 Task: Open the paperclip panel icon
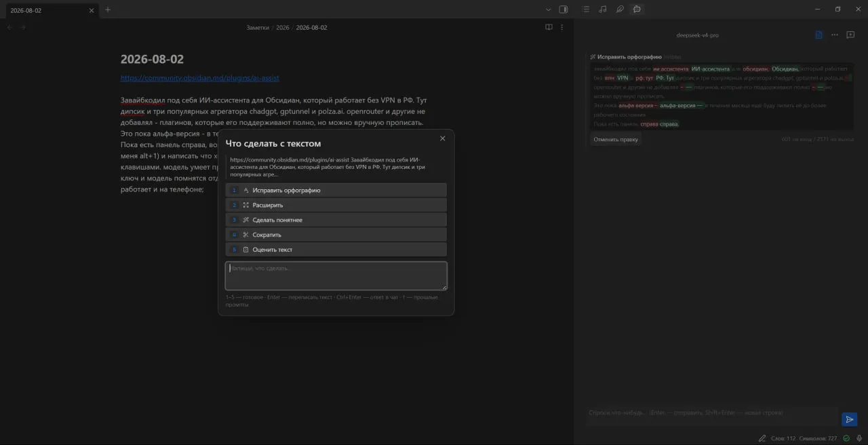[x=620, y=9]
